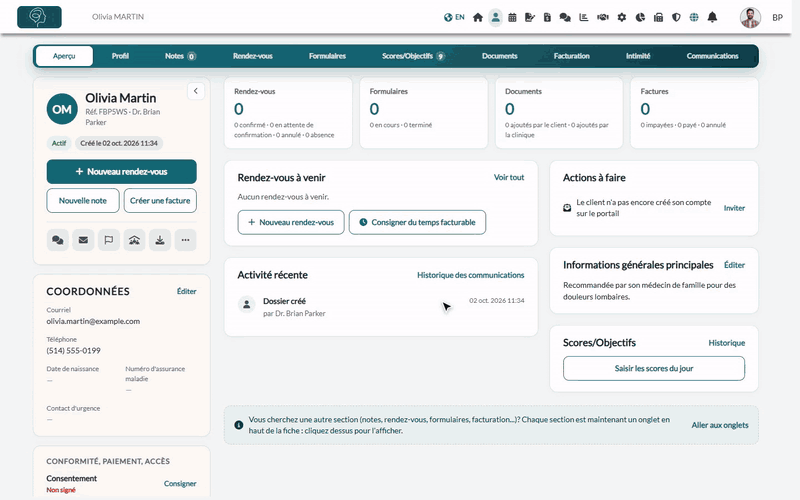Go to the Communications tab
Viewport: 800px width, 500px height.
click(x=712, y=56)
